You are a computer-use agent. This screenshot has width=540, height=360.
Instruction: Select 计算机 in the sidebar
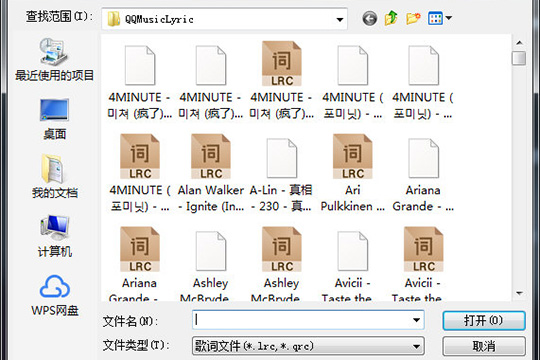point(54,236)
